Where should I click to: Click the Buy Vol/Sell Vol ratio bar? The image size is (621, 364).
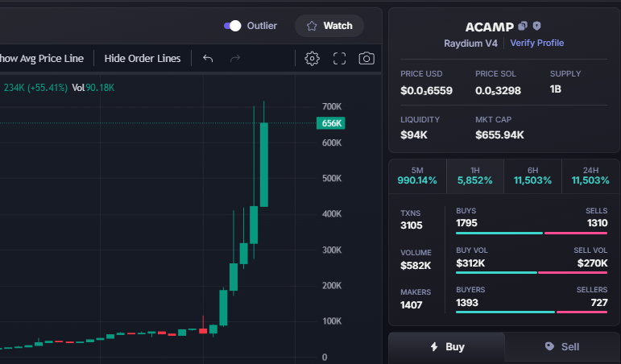[x=532, y=272]
